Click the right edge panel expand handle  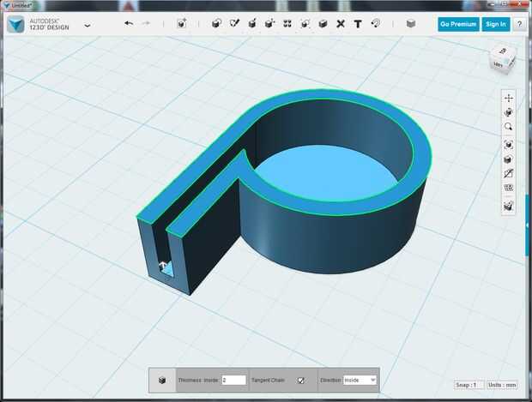(528, 225)
